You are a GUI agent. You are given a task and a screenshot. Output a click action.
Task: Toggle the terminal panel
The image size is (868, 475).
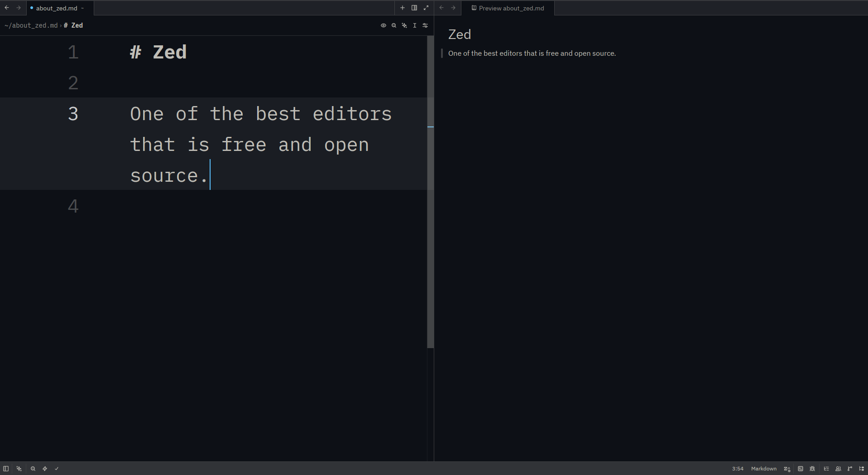point(801,469)
